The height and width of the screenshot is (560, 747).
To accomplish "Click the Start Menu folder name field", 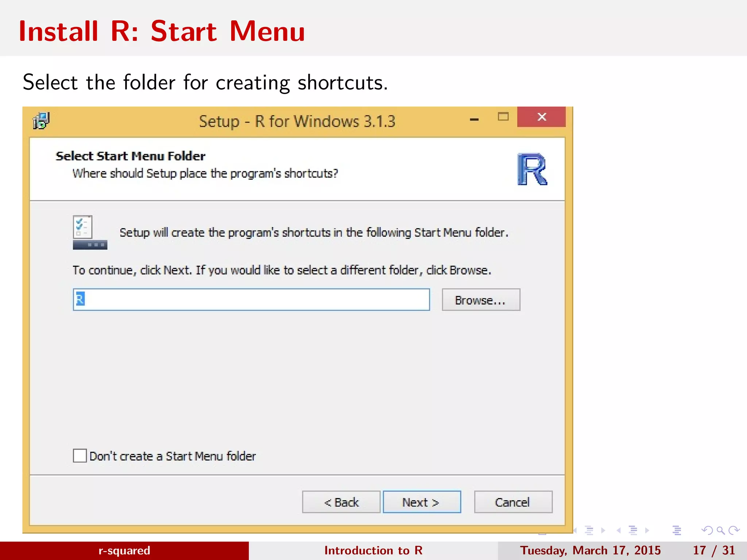I will pos(251,300).
